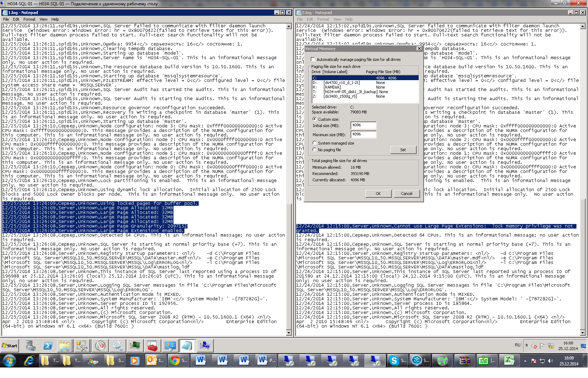The width and height of the screenshot is (588, 378).
Task: Open Format menu in 1.log Notepad
Action: (x=29, y=19)
